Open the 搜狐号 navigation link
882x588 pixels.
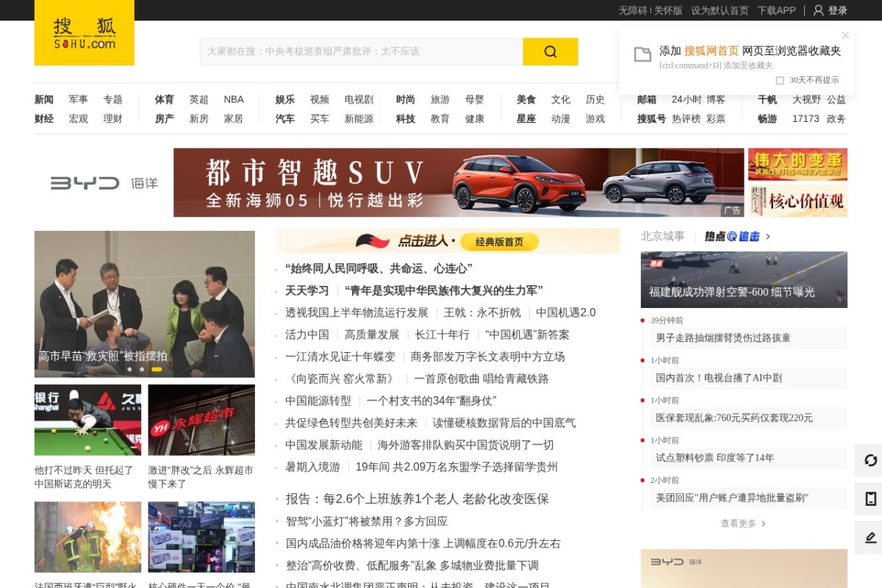click(651, 118)
